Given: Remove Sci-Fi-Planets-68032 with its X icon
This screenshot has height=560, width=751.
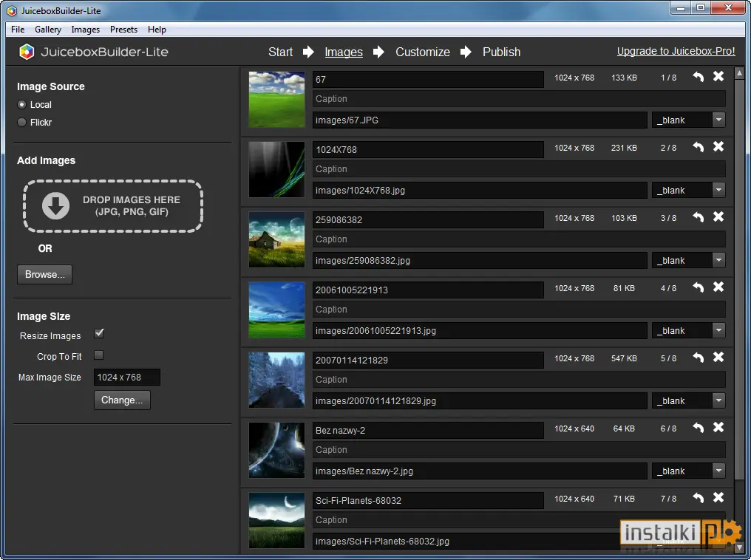Looking at the screenshot, I should [718, 497].
